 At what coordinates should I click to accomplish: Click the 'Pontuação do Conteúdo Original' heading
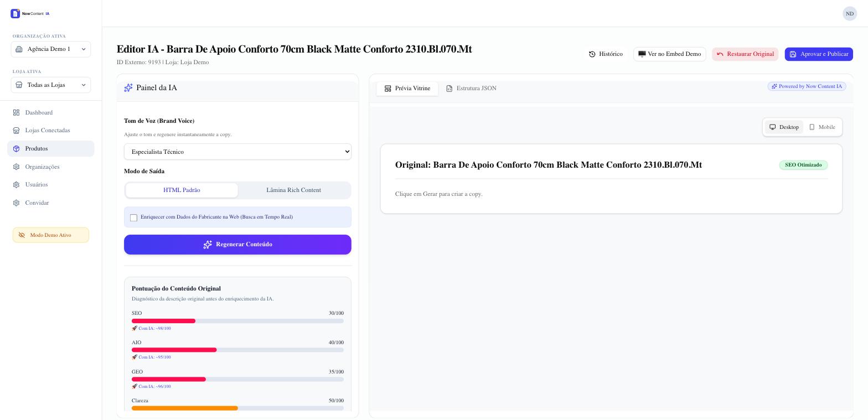176,289
